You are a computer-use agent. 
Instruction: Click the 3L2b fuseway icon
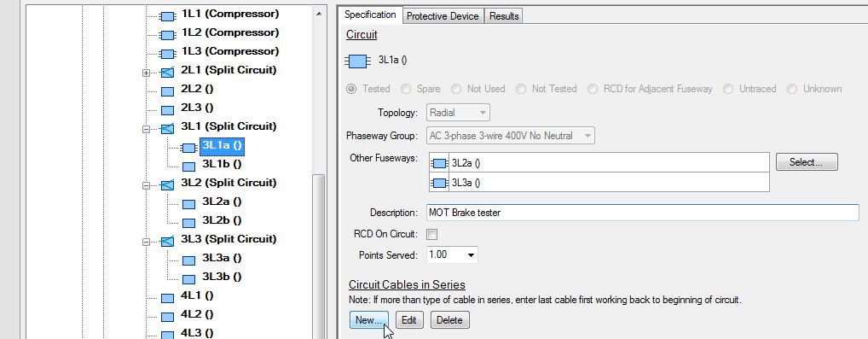pyautogui.click(x=188, y=224)
